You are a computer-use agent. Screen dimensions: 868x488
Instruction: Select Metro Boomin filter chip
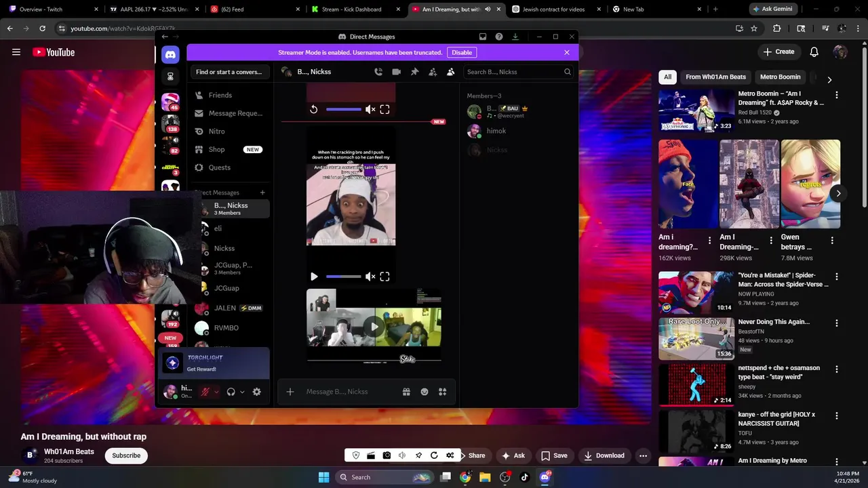[x=780, y=77]
